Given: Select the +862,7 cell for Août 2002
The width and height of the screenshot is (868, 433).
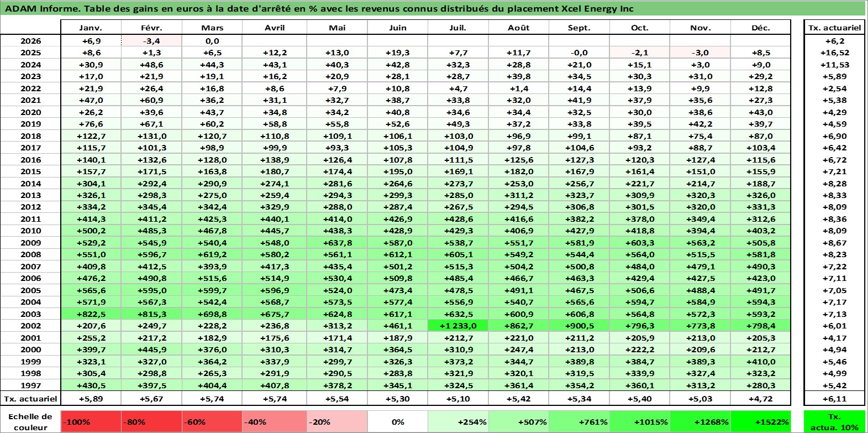Looking at the screenshot, I should pyautogui.click(x=519, y=326).
